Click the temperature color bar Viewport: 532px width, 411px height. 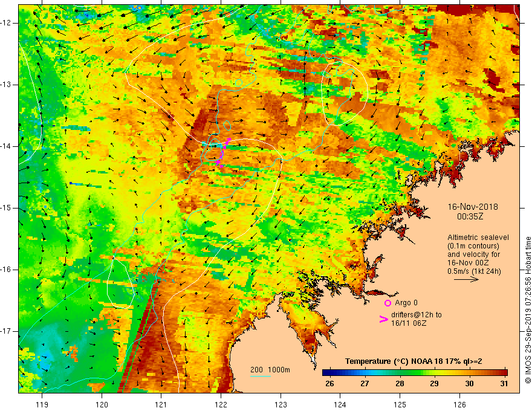point(415,372)
